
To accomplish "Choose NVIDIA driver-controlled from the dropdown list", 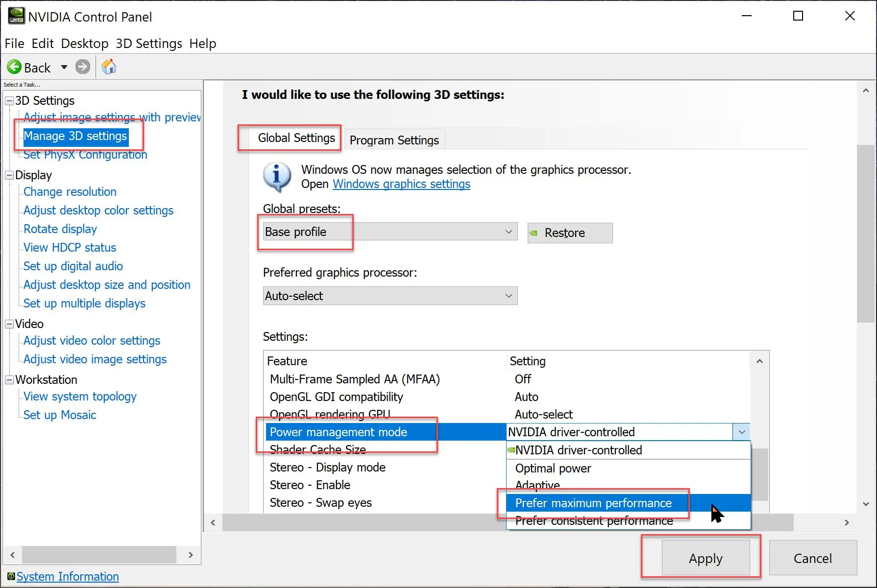I will tap(629, 450).
